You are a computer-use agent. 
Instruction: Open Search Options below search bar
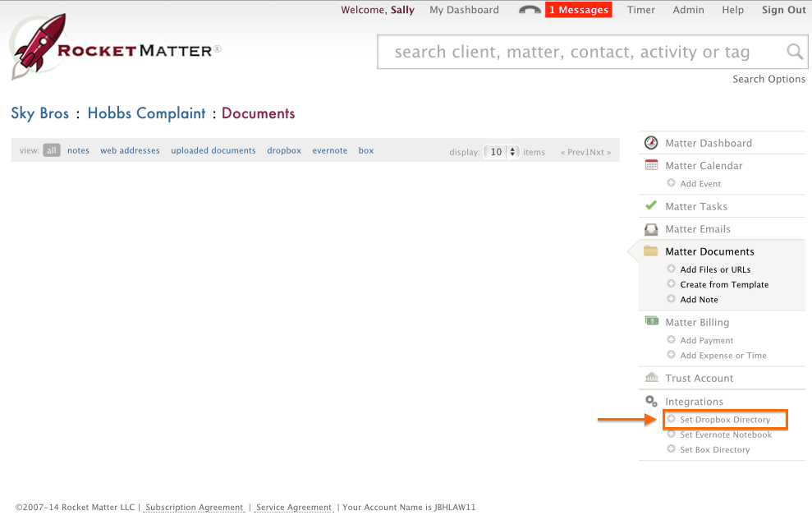point(768,79)
